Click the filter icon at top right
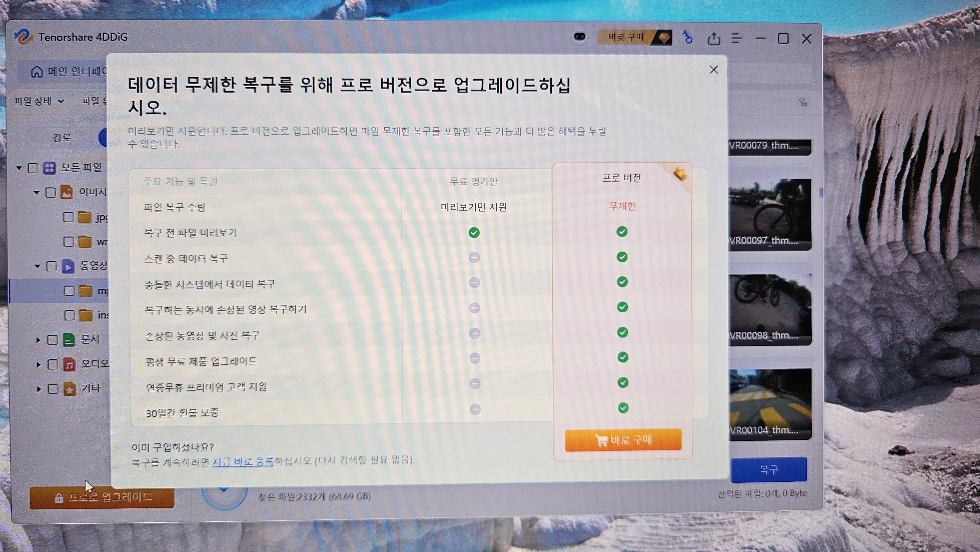The image size is (980, 552). (x=802, y=102)
